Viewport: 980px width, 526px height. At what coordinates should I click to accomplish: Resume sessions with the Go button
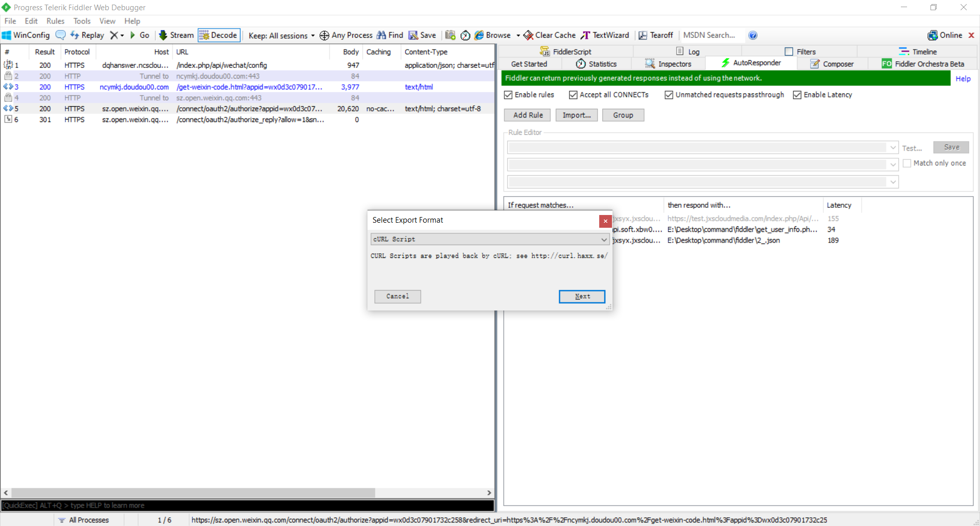(x=139, y=35)
